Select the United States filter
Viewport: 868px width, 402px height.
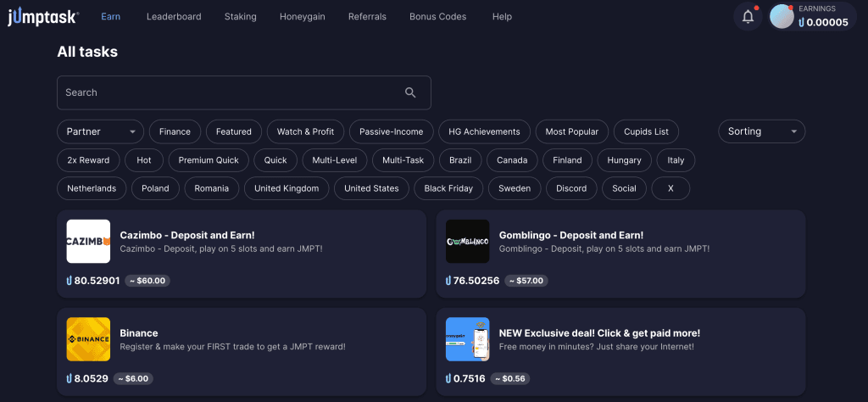[371, 188]
